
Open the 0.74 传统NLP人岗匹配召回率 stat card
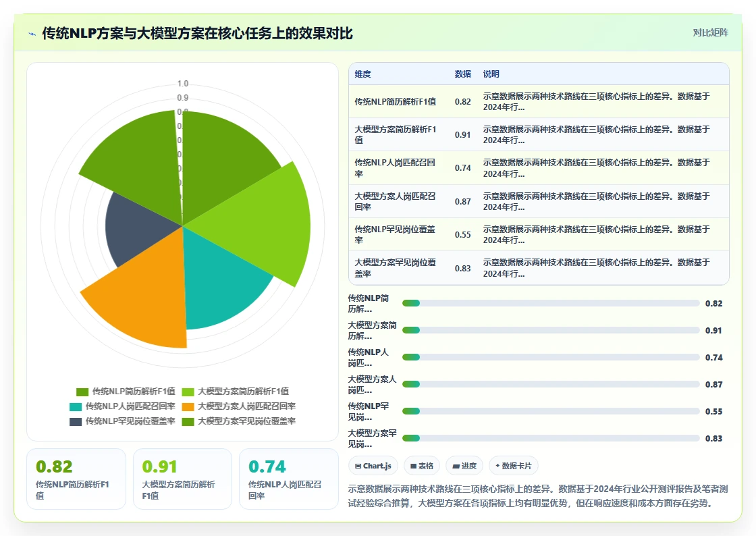(289, 479)
